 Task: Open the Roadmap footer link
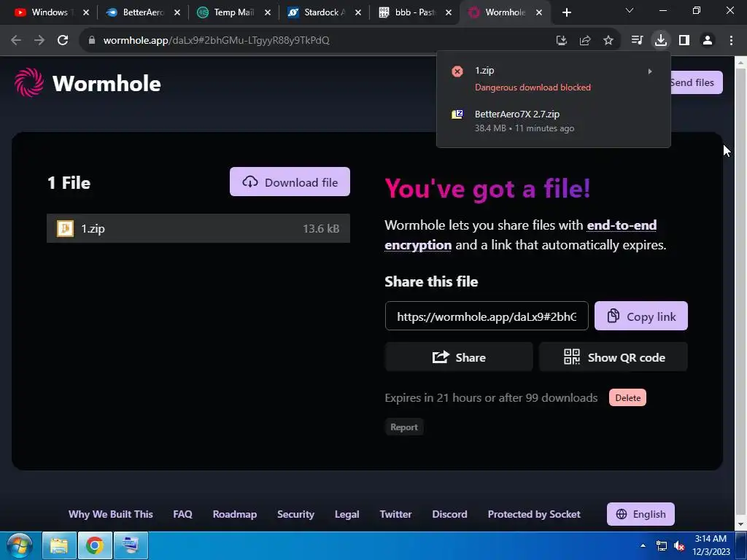tap(235, 514)
